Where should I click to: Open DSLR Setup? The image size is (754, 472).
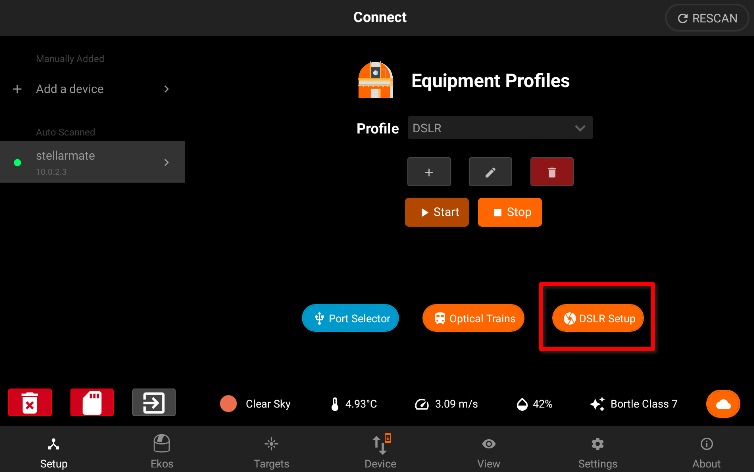pyautogui.click(x=598, y=318)
